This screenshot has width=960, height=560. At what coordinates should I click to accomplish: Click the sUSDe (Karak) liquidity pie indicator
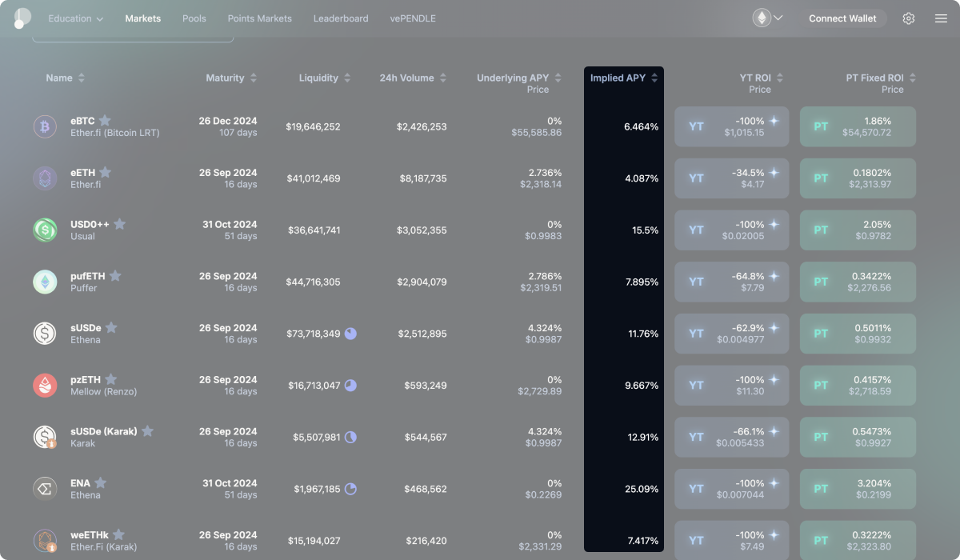click(350, 438)
